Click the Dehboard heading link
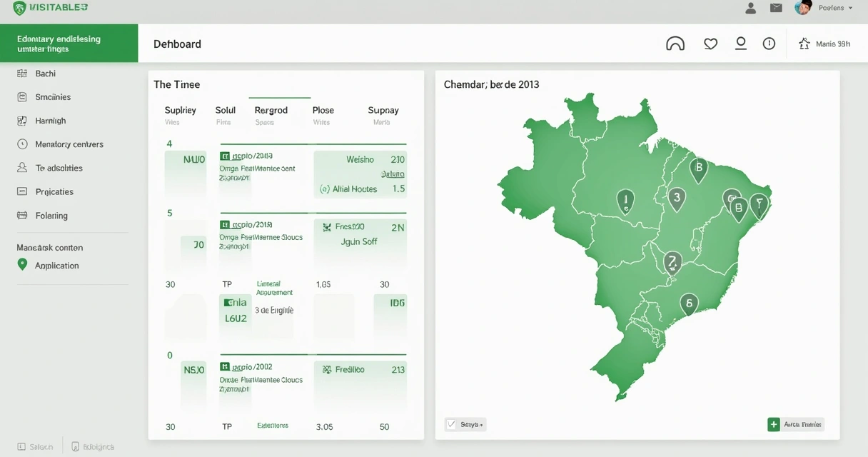Viewport: 868px width, 457px height. tap(177, 44)
